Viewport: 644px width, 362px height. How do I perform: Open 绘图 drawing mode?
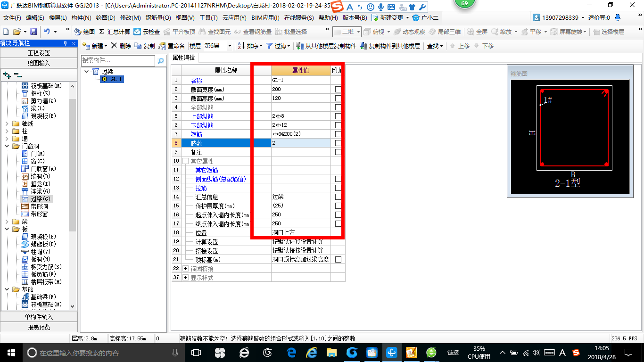pos(84,32)
